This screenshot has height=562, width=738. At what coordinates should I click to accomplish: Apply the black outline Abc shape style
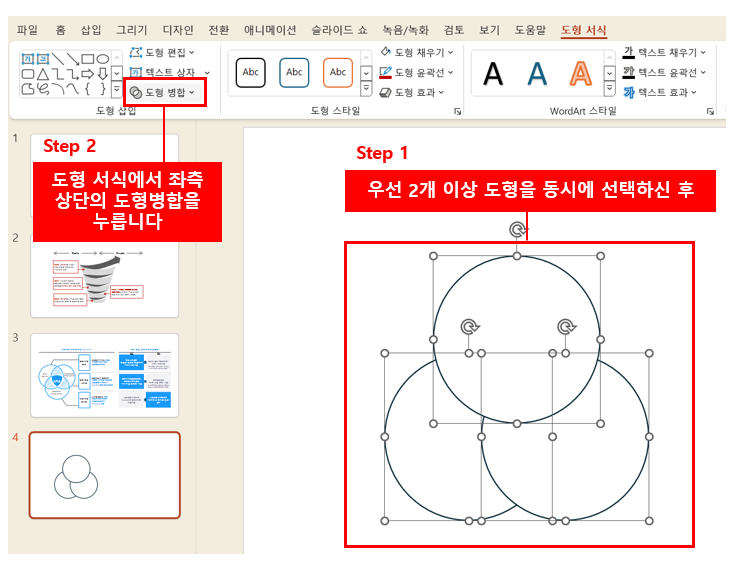(x=250, y=72)
